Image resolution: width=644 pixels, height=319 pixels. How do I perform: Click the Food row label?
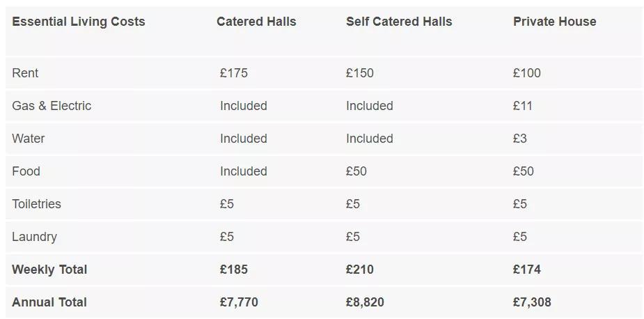pyautogui.click(x=26, y=171)
